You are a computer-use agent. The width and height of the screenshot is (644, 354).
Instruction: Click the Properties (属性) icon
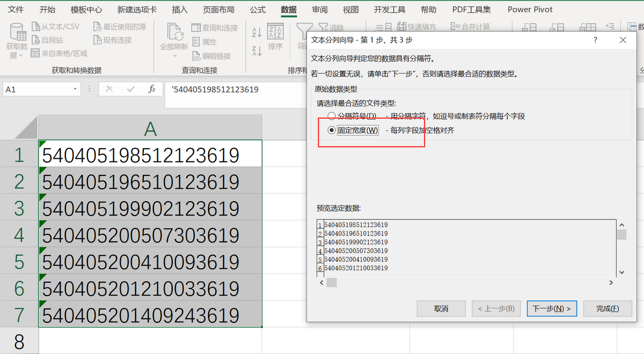pyautogui.click(x=196, y=42)
